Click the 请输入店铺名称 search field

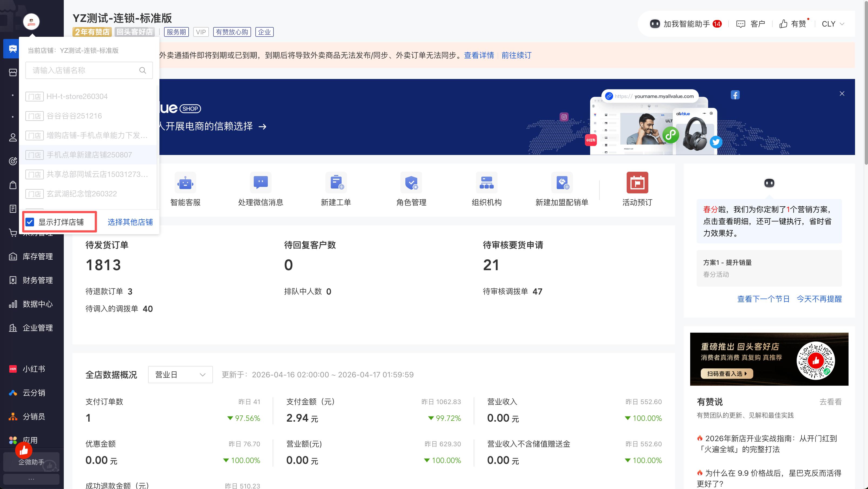89,71
